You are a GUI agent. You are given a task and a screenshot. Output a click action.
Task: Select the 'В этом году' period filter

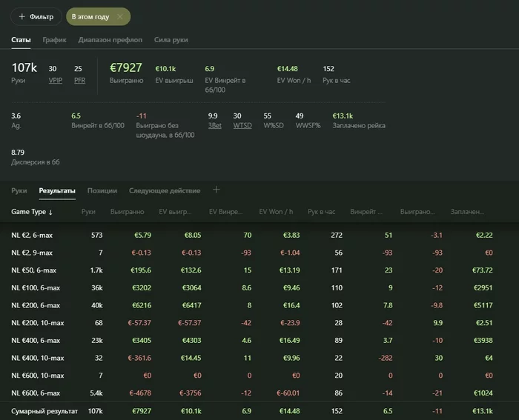[90, 16]
